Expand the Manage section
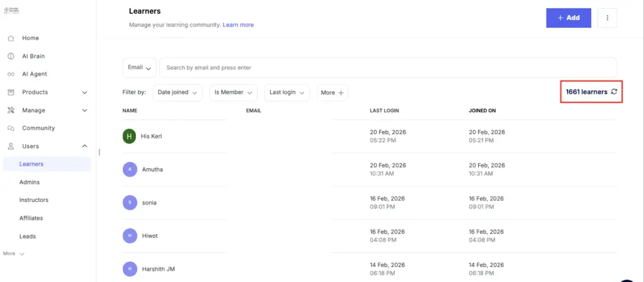The height and width of the screenshot is (282, 644). 85,111
